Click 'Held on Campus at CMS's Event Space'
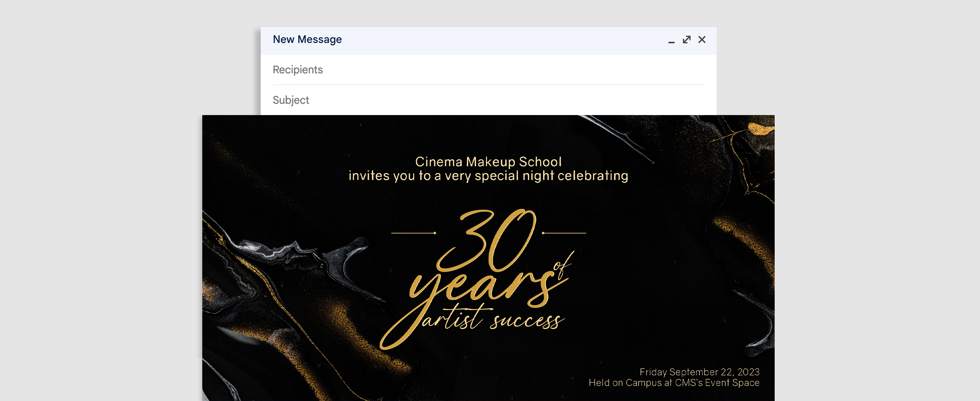 coord(674,383)
